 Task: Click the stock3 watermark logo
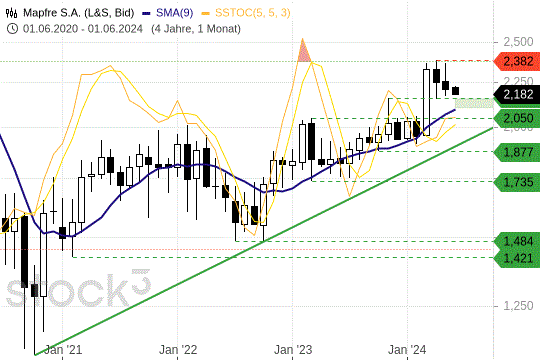(x=79, y=289)
